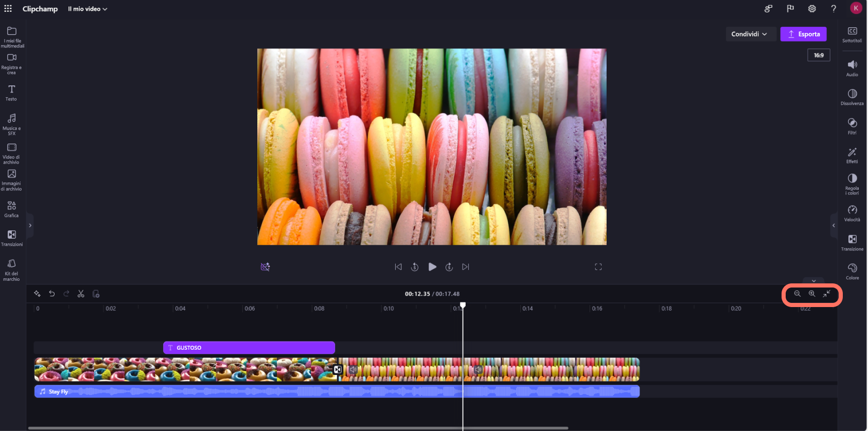This screenshot has height=431, width=868.
Task: Change the 16:9 aspect ratio
Action: (x=819, y=55)
